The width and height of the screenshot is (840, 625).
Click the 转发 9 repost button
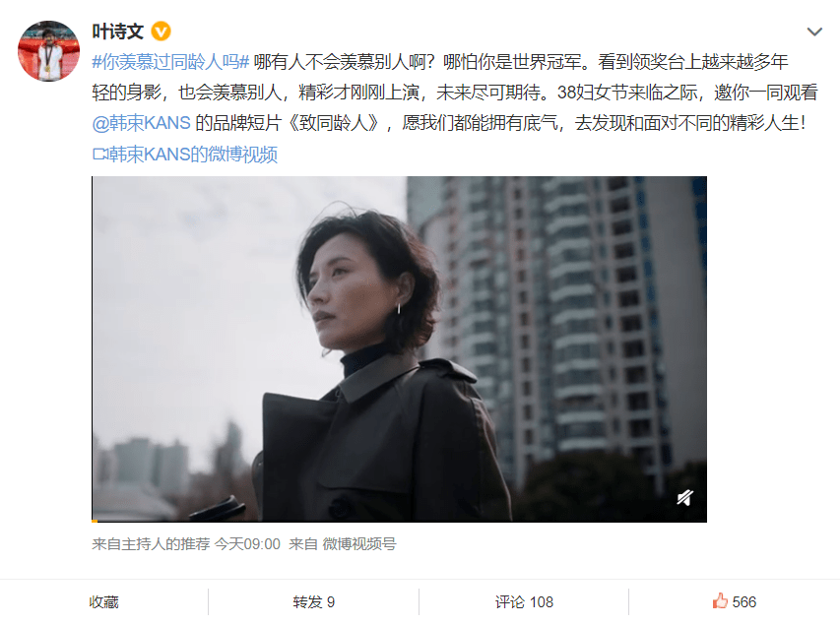point(314,602)
